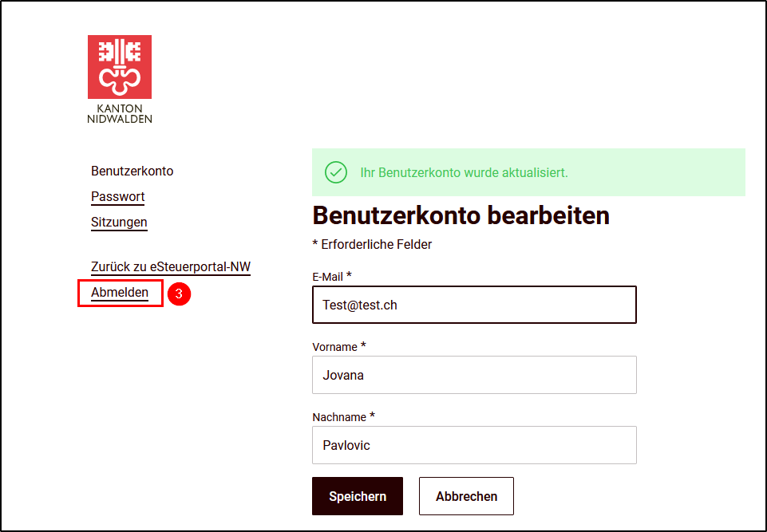The image size is (767, 532).
Task: Click the Nachname field label
Action: pyautogui.click(x=343, y=416)
